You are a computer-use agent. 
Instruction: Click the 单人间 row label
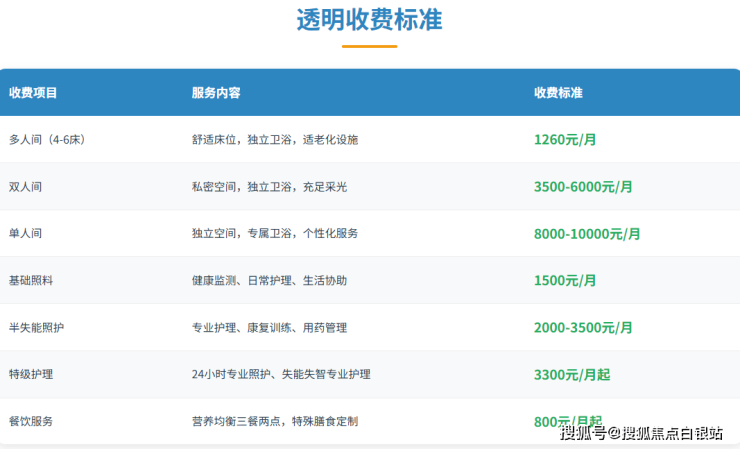pyautogui.click(x=25, y=233)
